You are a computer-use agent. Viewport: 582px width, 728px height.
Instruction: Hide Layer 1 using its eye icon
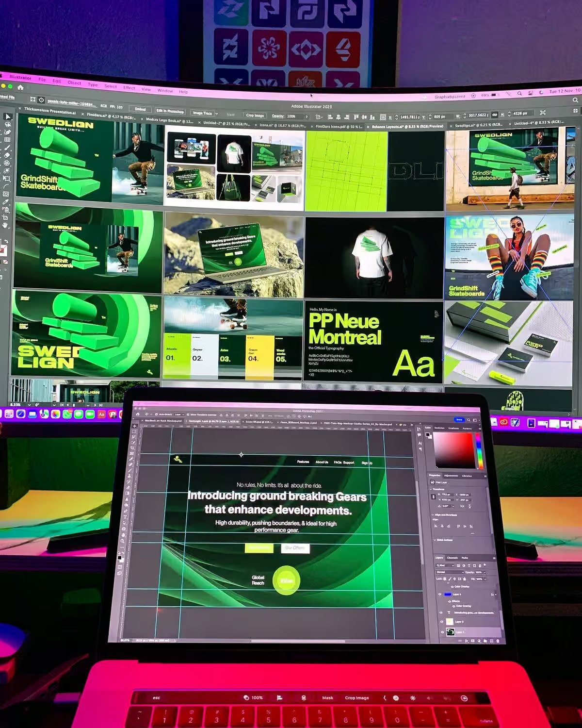442,632
